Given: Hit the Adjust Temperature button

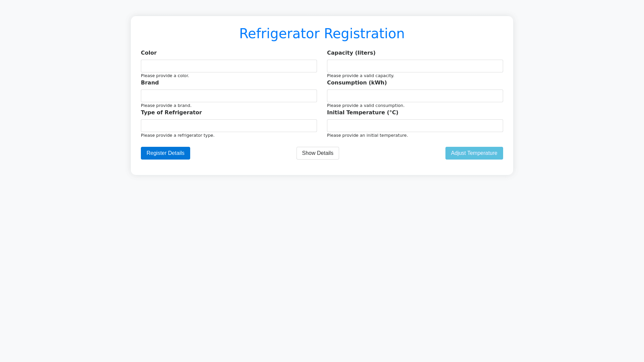Looking at the screenshot, I should click(474, 153).
